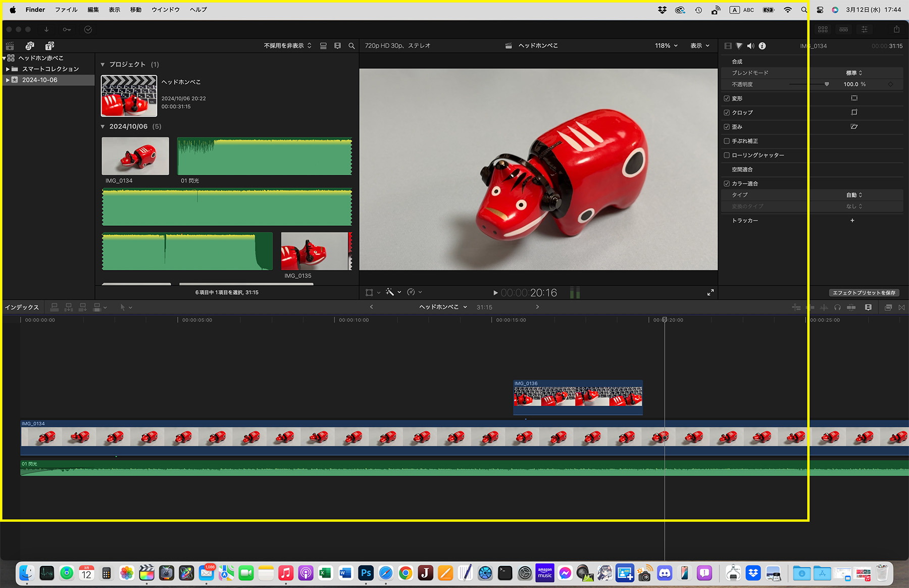Click the Share export icon

[896, 29]
